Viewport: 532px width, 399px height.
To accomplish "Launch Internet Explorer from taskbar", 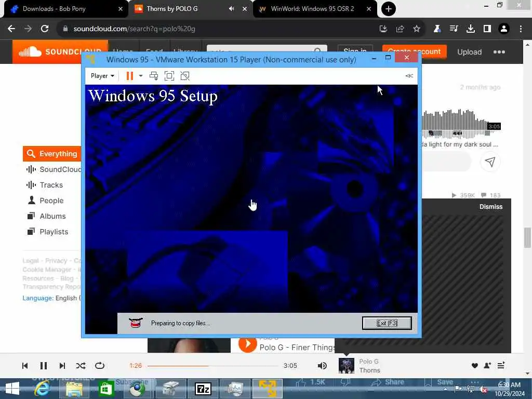I will click(42, 389).
